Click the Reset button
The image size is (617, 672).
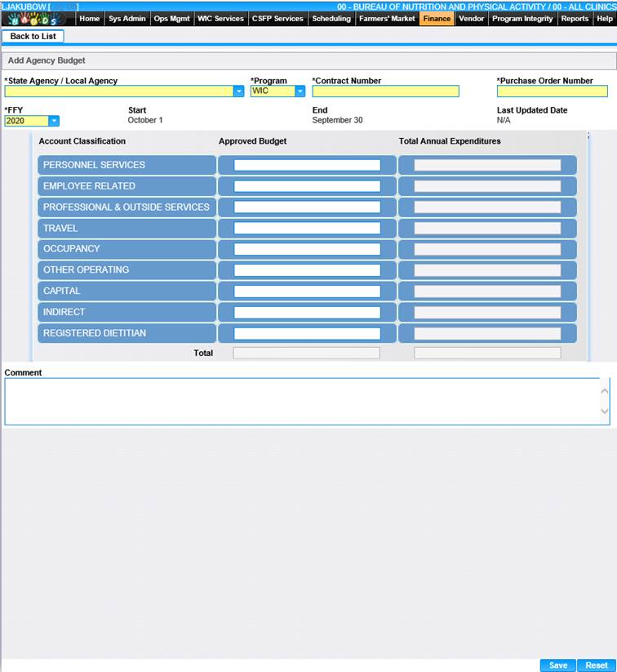[x=597, y=665]
